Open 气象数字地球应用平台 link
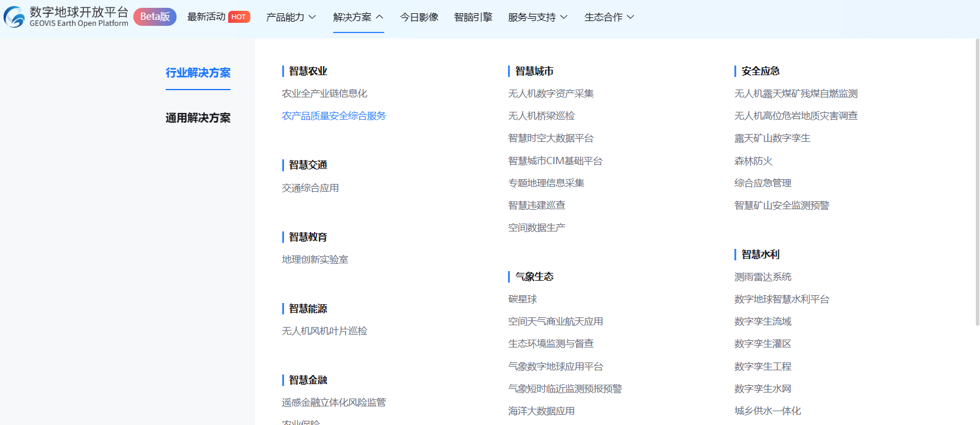This screenshot has width=980, height=425. pyautogui.click(x=555, y=367)
